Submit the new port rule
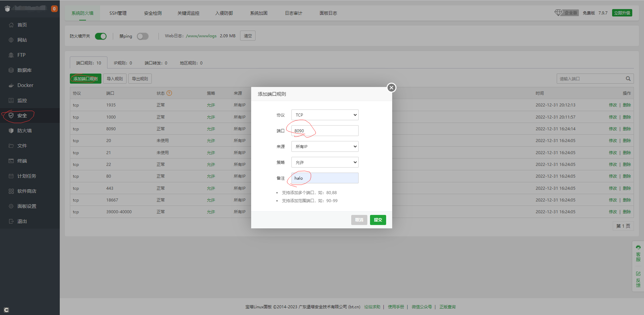Viewport: 644px width, 315px height. click(x=378, y=220)
